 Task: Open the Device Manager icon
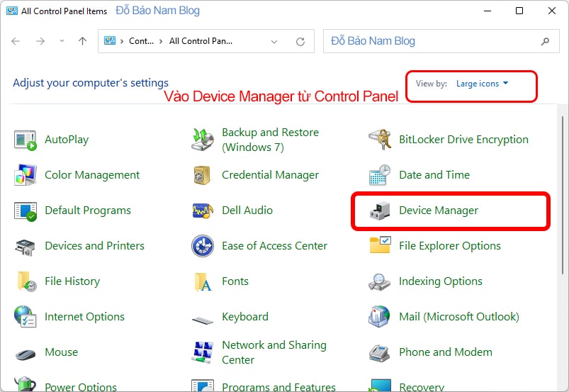click(380, 211)
